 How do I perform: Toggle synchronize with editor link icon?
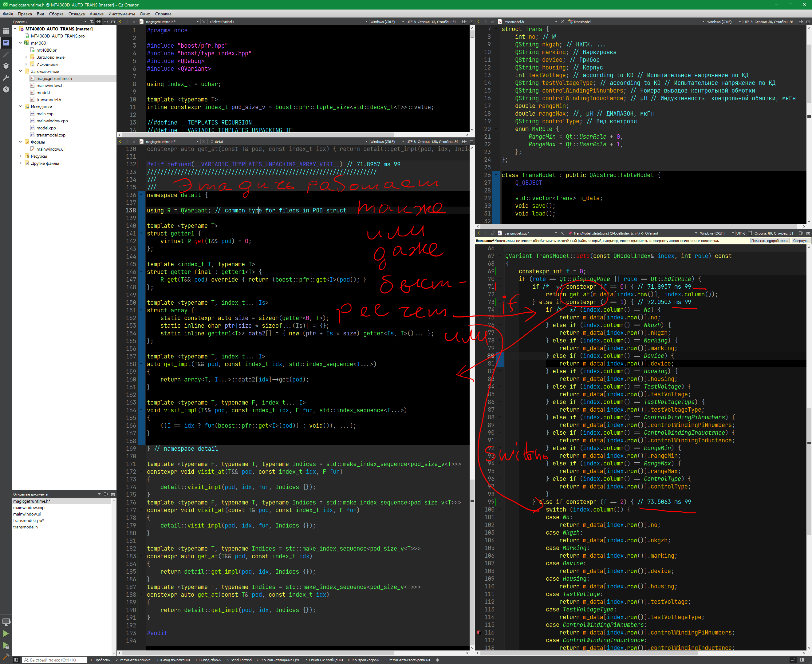click(x=99, y=22)
